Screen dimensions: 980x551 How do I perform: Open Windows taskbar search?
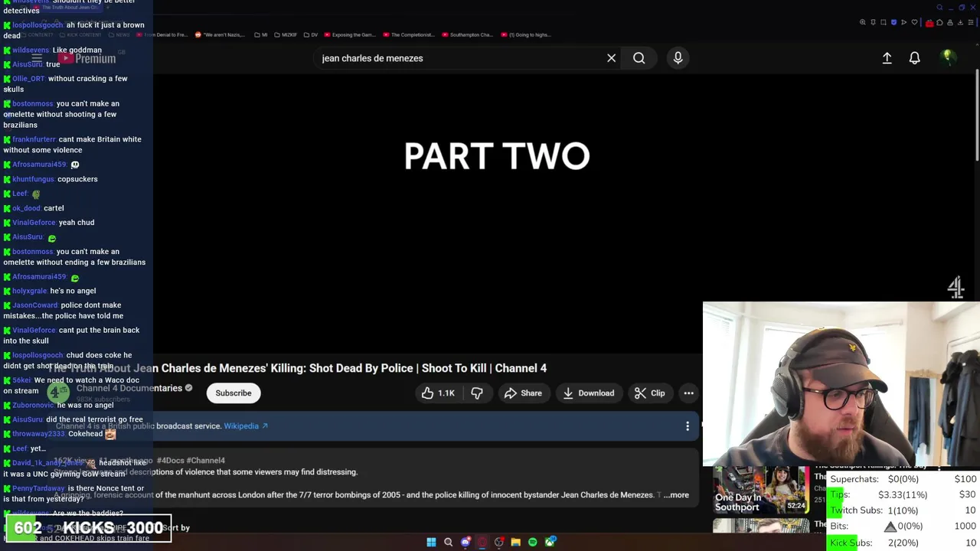[448, 542]
